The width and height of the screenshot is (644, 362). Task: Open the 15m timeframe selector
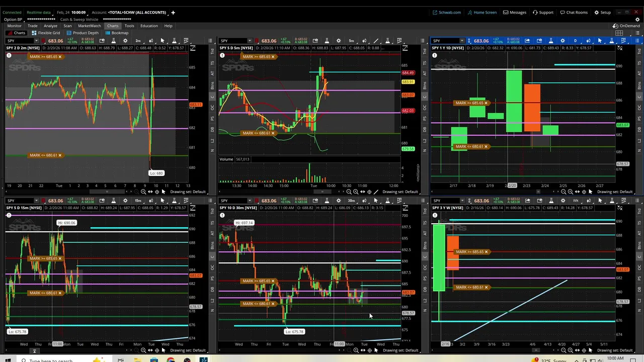coord(138,201)
